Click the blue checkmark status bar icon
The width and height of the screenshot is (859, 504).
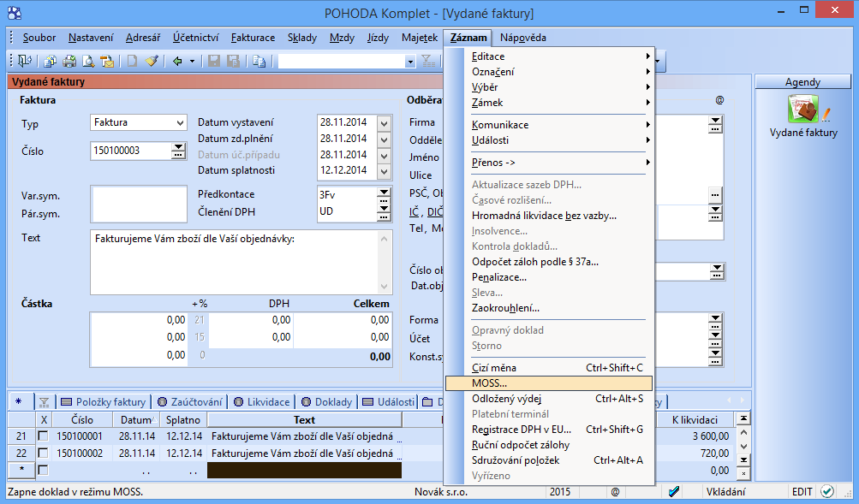coord(674,491)
